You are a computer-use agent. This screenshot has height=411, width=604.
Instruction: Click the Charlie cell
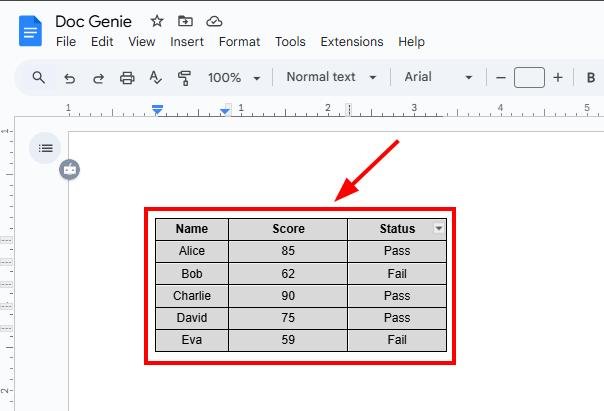[x=192, y=296]
